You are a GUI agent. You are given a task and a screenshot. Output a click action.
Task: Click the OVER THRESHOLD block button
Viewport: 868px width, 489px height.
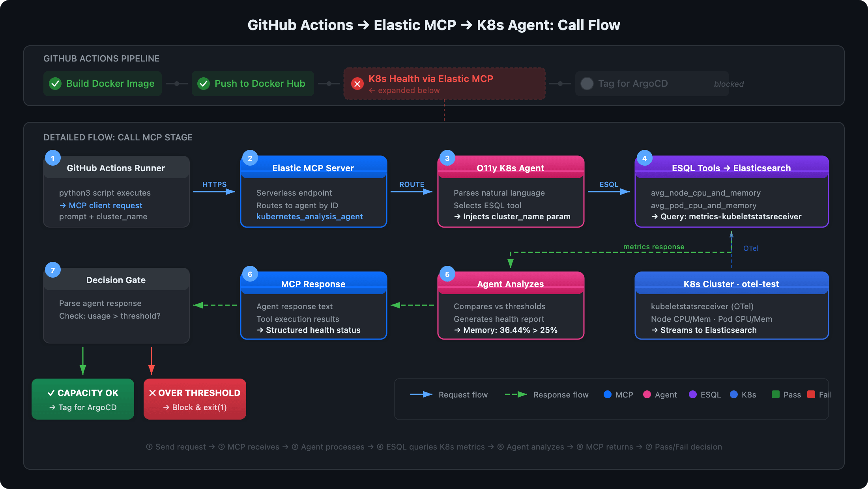[x=195, y=399]
